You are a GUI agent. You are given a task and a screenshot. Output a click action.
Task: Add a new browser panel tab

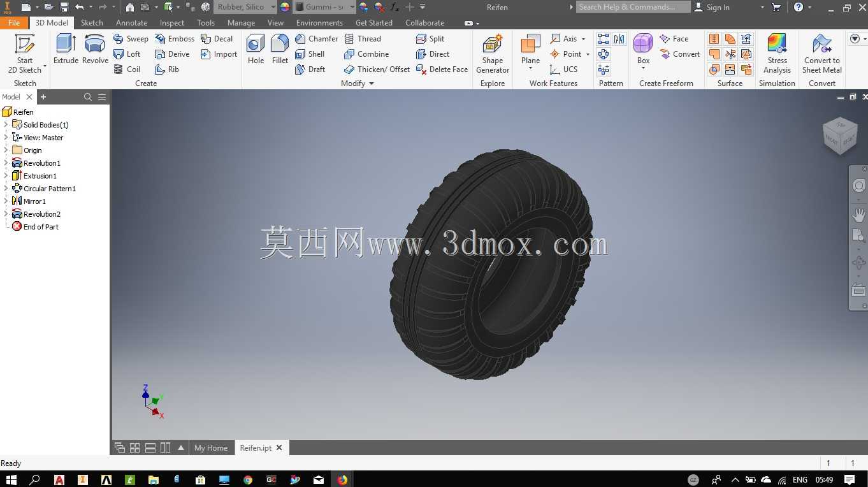pyautogui.click(x=43, y=97)
